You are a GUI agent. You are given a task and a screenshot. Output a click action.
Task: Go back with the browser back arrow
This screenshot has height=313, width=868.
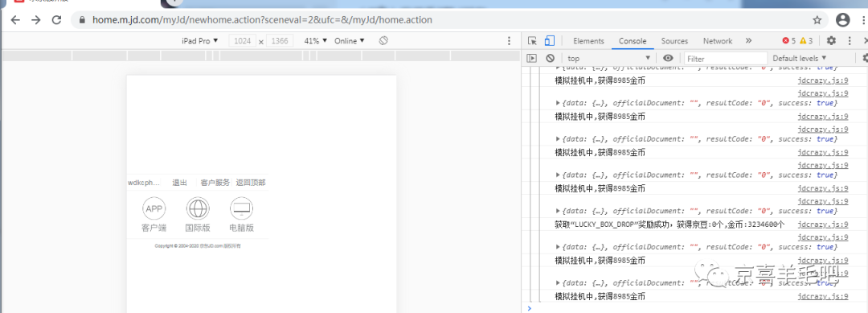click(x=15, y=20)
